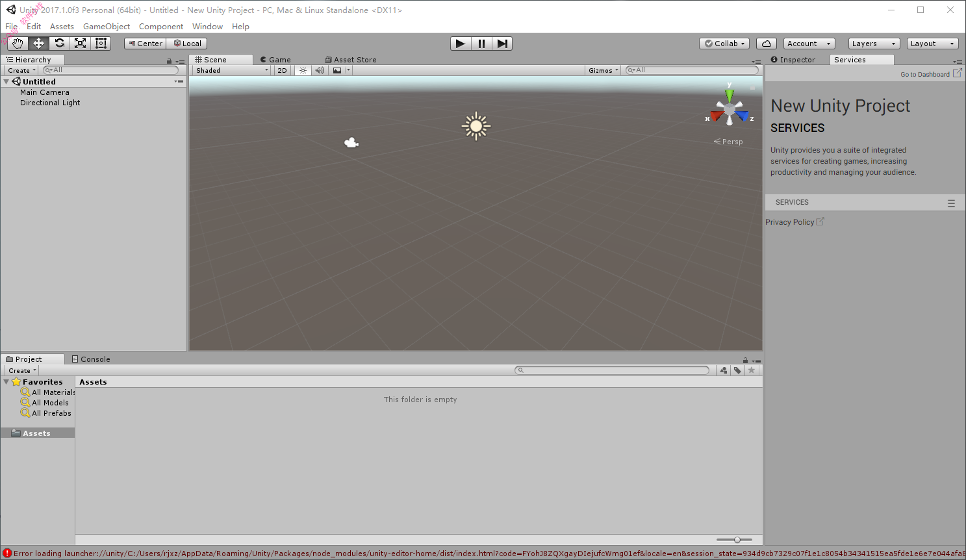
Task: Open the Privacy Policy link
Action: [794, 222]
